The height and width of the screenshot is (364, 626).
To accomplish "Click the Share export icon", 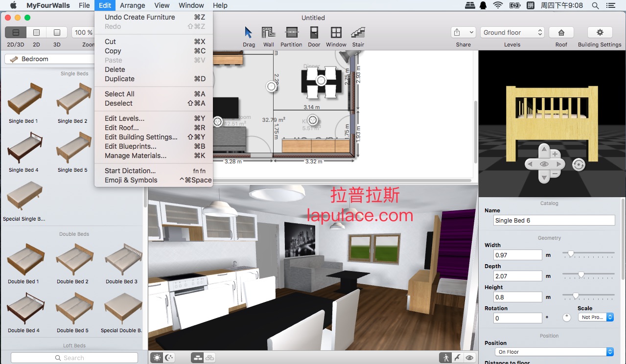I will pyautogui.click(x=457, y=32).
